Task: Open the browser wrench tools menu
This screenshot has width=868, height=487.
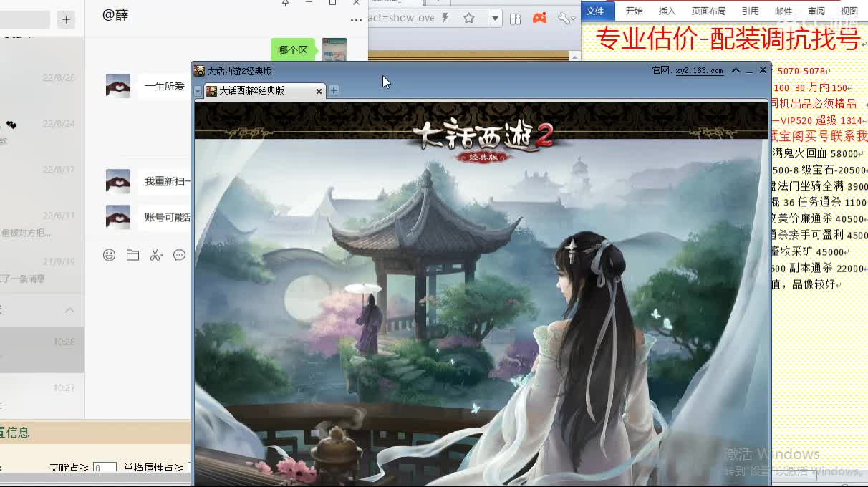Action: tap(565, 19)
